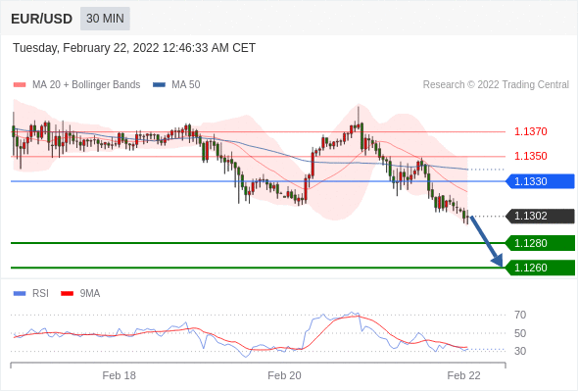Click the Feb 22 date axis label

coord(463,375)
